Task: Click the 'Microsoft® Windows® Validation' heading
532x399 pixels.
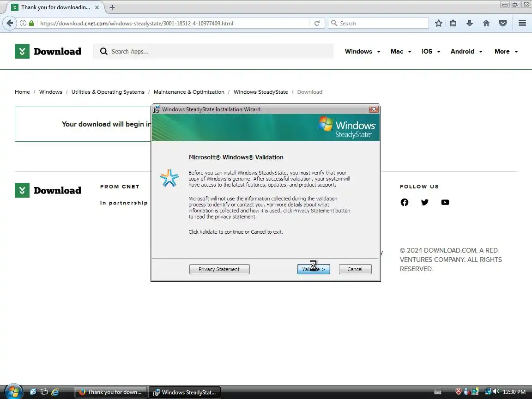Action: coord(236,157)
